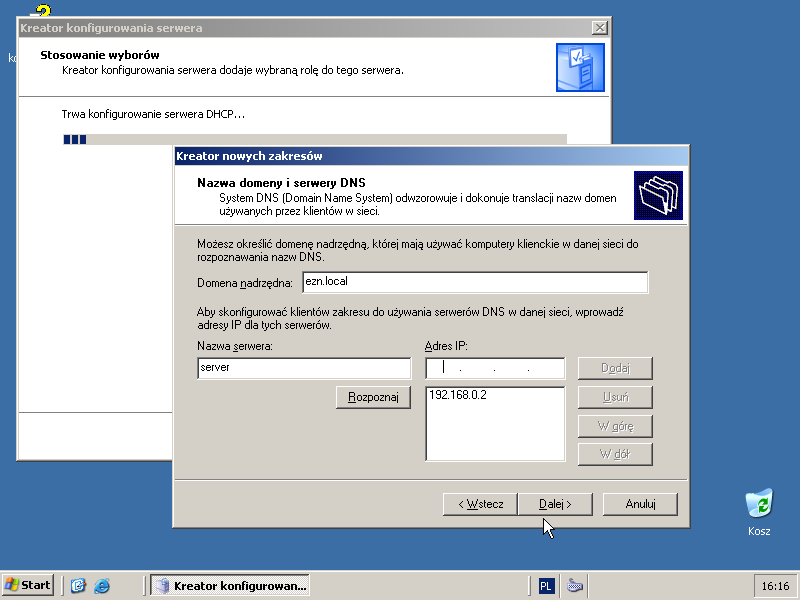Viewport: 800px width, 600px height.
Task: Click the server wizard header icon
Action: tap(580, 67)
